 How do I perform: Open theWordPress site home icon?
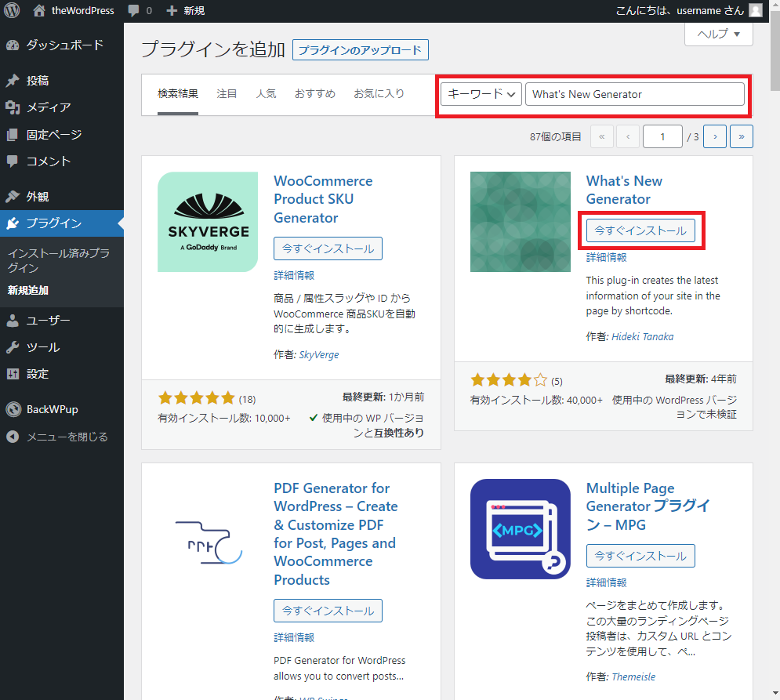[38, 10]
